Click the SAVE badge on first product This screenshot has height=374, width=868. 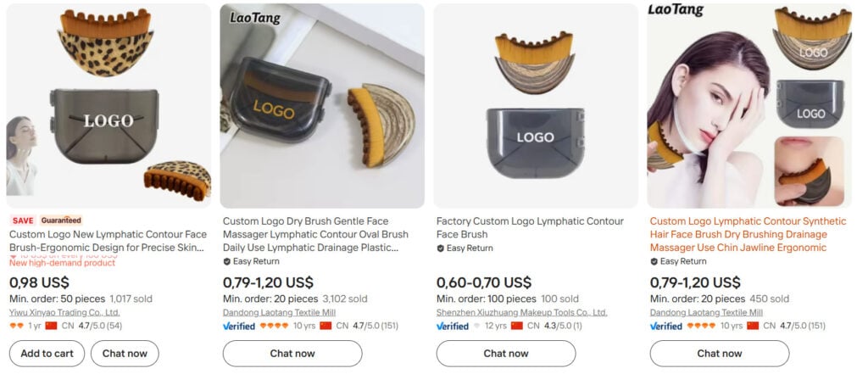(x=23, y=220)
